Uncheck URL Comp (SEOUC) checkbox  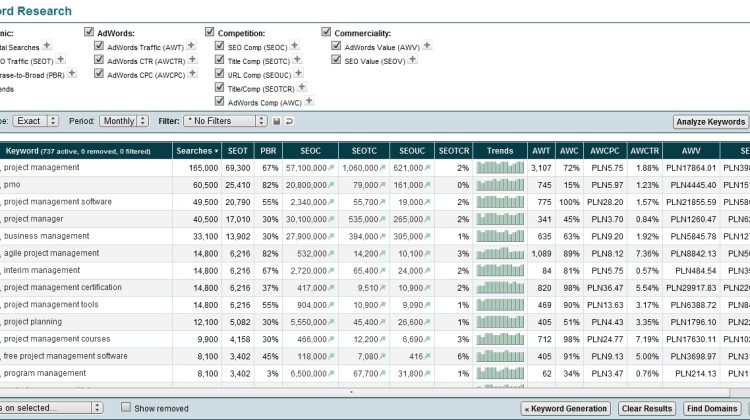220,73
